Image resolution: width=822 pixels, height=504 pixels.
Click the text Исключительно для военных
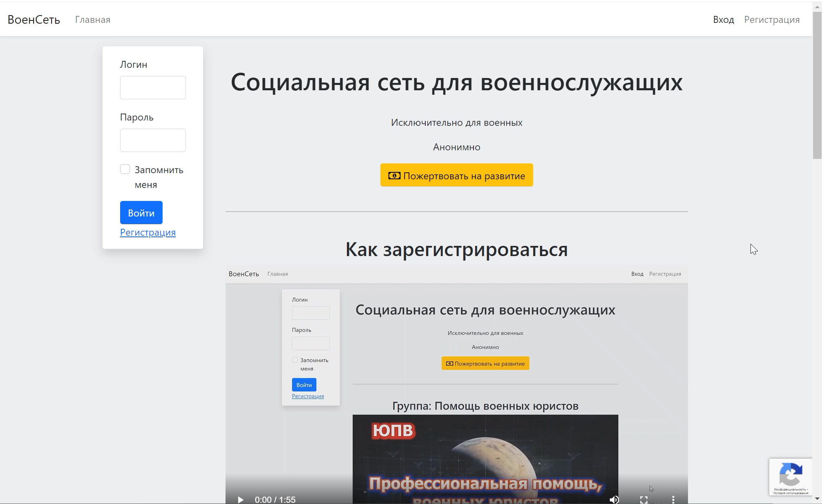pos(457,123)
